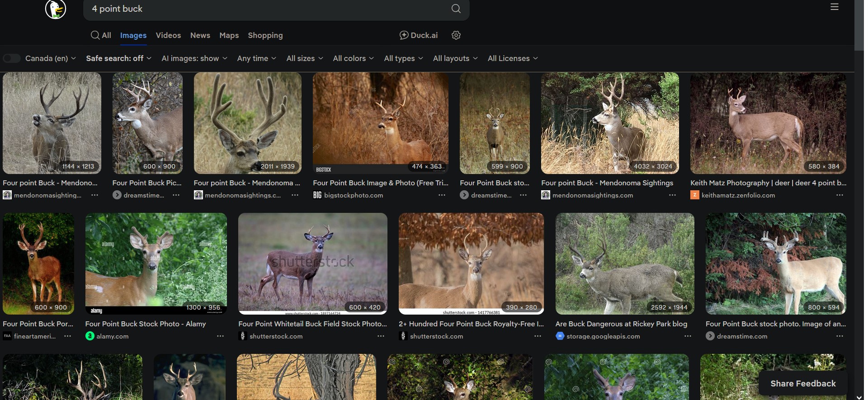Open the All types filter
868x400 pixels.
[x=404, y=58]
